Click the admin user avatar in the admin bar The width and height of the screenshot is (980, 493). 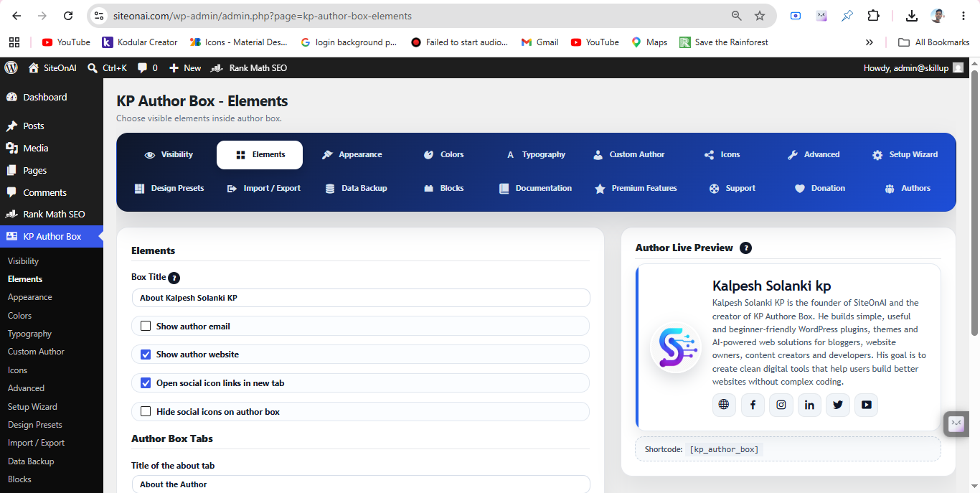coord(958,67)
